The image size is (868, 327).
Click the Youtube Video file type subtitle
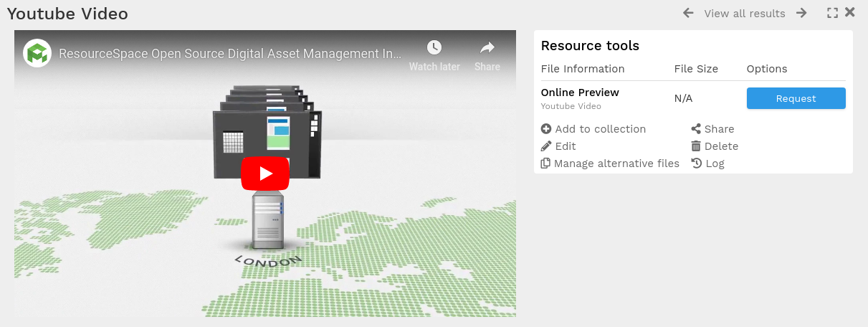[x=571, y=106]
